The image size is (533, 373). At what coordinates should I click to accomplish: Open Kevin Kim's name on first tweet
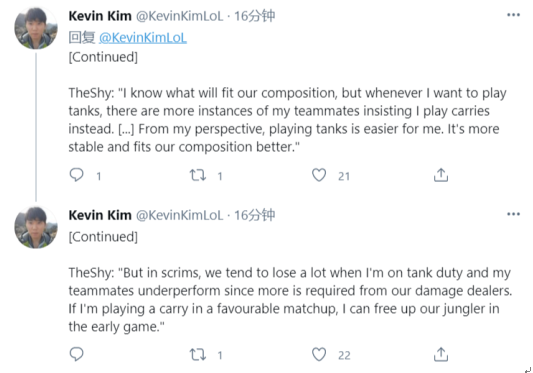[100, 16]
